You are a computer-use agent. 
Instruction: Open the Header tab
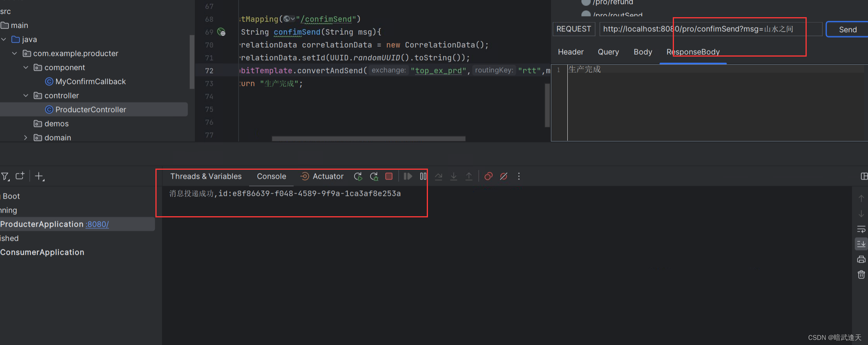tap(570, 52)
